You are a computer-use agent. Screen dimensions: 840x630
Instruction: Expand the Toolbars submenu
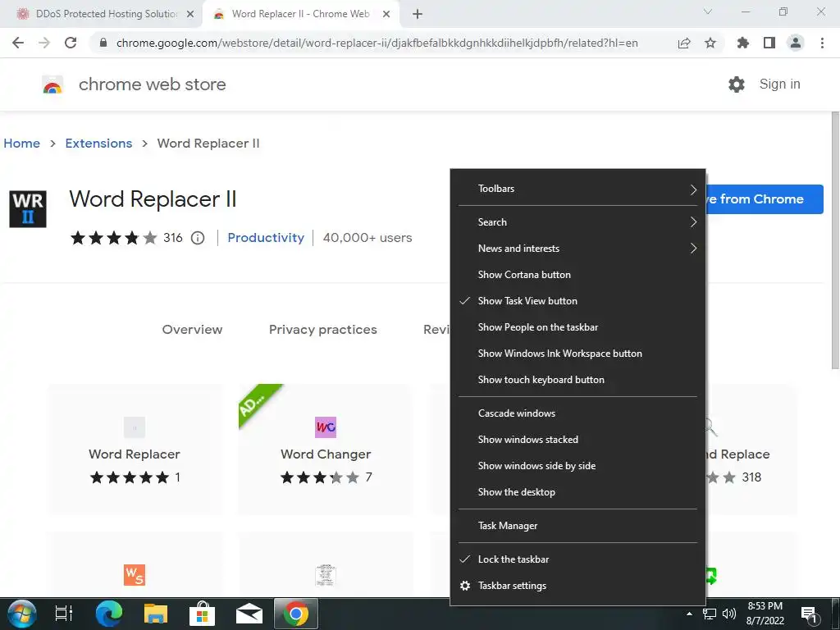577,189
